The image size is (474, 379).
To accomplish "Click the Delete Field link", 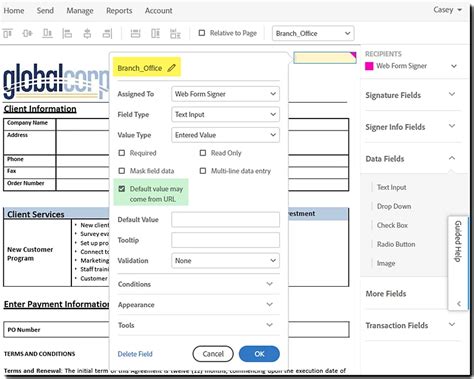I will (135, 354).
